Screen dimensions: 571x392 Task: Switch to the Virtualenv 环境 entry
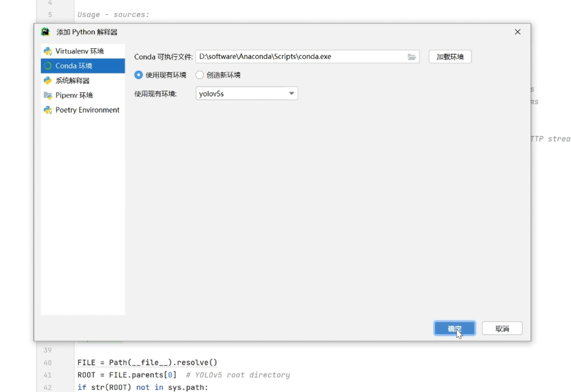pyautogui.click(x=83, y=51)
